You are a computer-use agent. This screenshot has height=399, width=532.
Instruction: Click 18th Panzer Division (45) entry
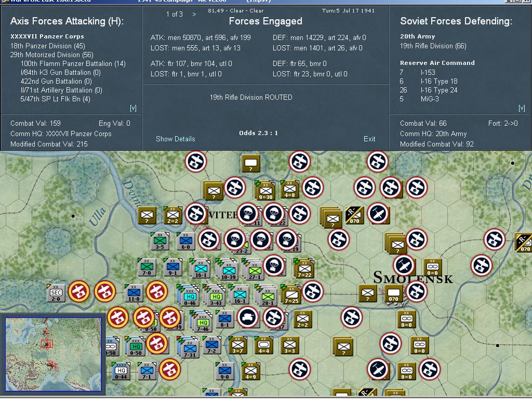(47, 46)
